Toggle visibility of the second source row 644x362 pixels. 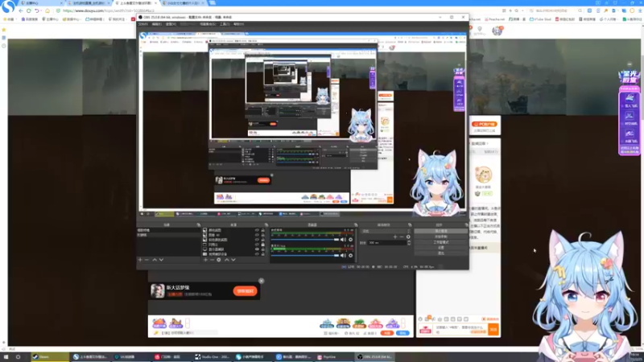(257, 235)
